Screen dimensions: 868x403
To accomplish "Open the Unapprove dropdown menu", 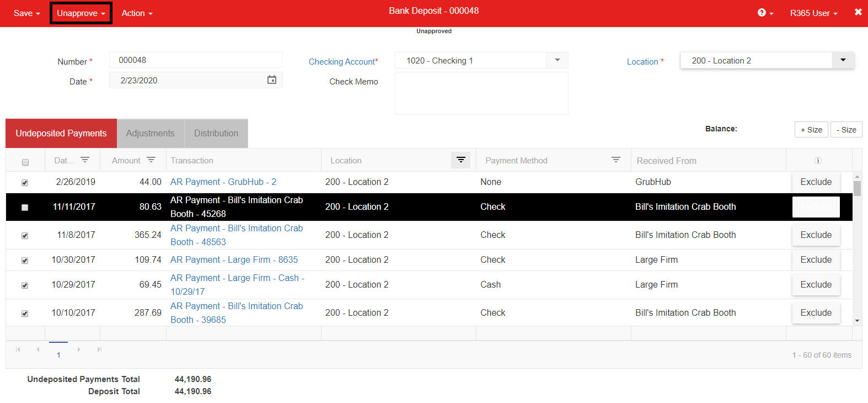I will coord(81,13).
